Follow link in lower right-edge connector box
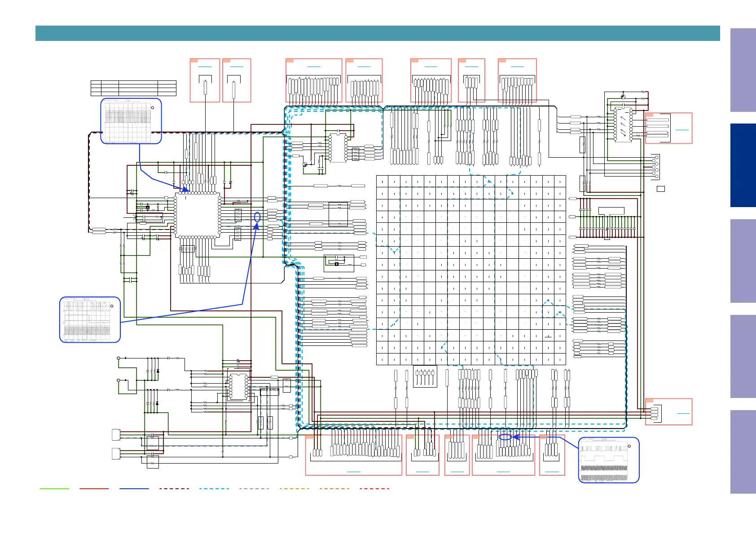The height and width of the screenshot is (535, 756). [683, 413]
